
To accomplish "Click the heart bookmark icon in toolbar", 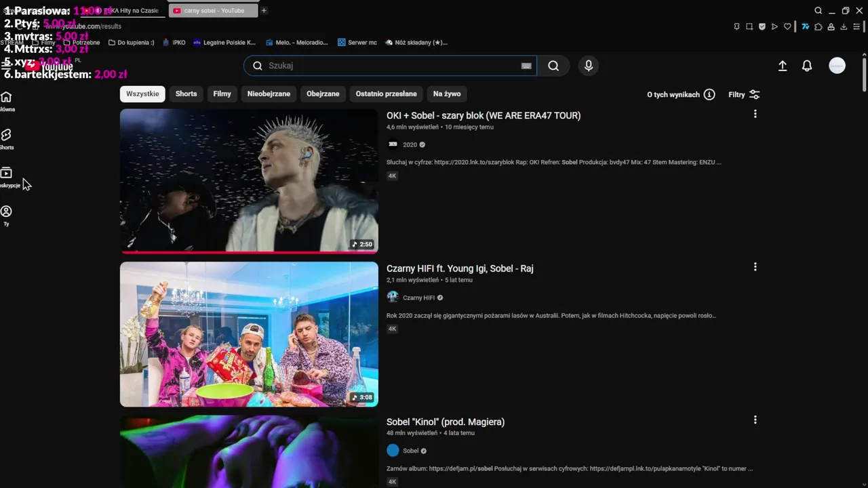I will tap(787, 26).
